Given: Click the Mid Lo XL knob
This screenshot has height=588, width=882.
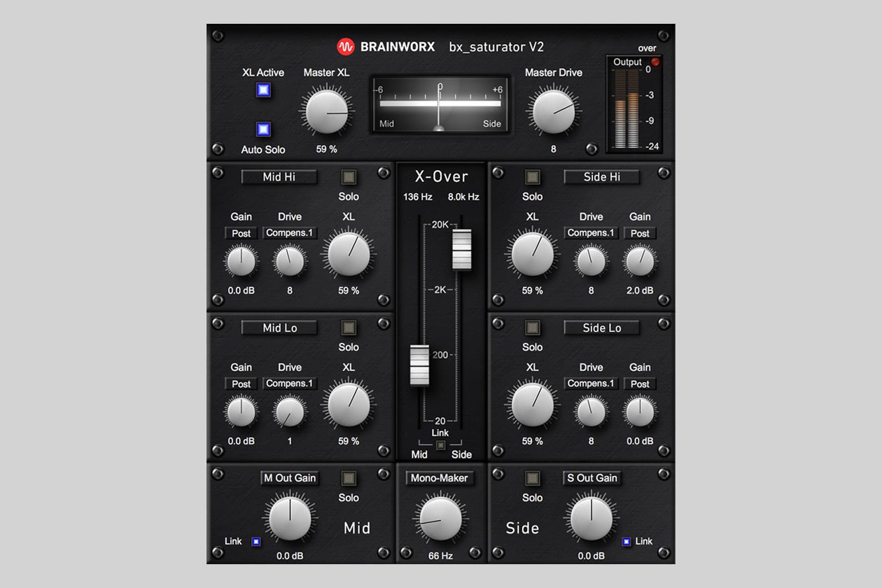Looking at the screenshot, I should (349, 405).
